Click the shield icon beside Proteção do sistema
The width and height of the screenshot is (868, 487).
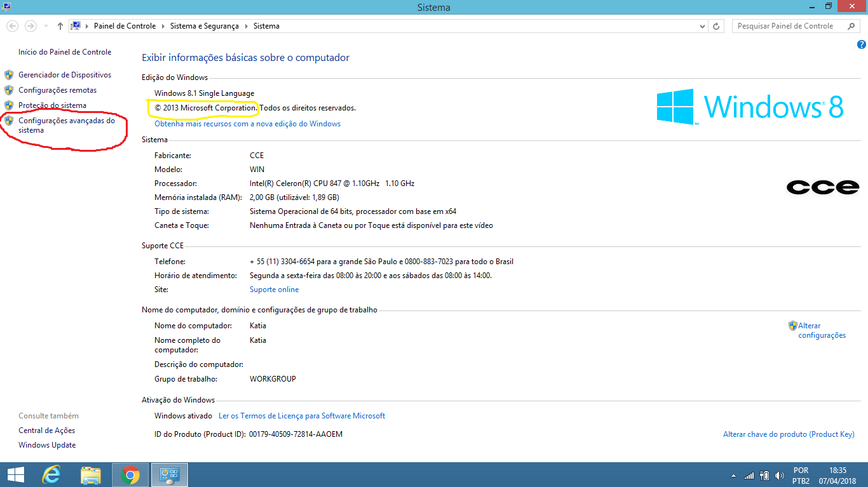point(9,105)
